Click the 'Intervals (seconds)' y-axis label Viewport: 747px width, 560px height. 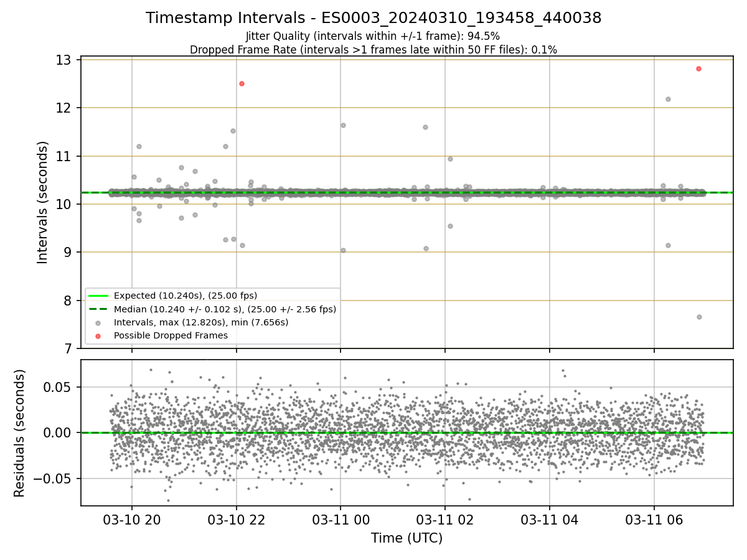(x=43, y=202)
